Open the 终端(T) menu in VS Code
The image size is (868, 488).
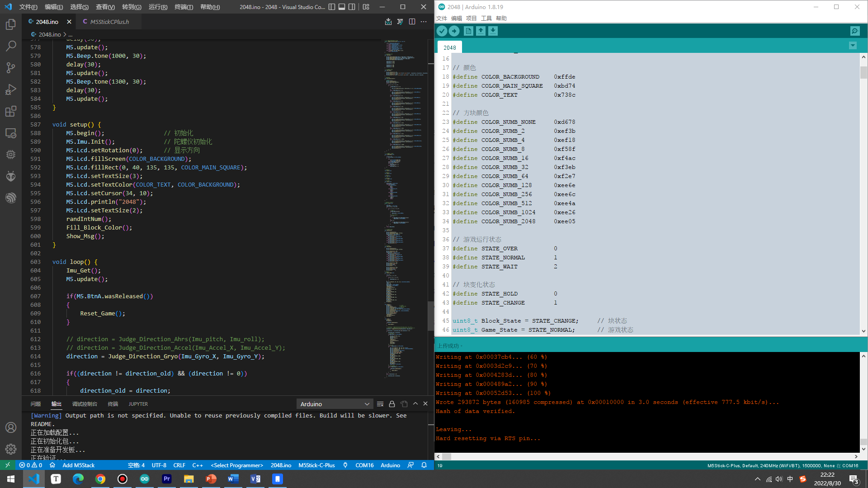[184, 7]
